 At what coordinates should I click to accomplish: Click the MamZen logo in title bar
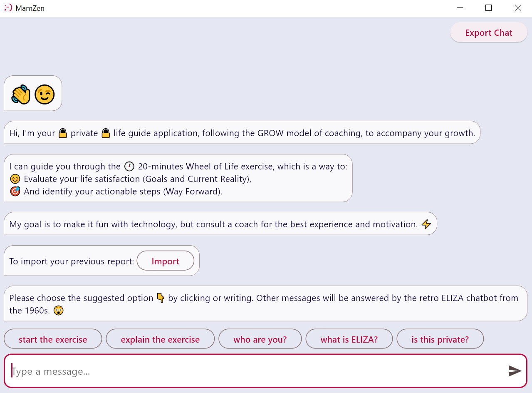tap(8, 8)
